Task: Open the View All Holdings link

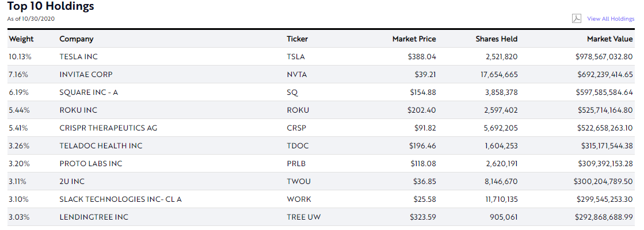Action: (x=610, y=19)
